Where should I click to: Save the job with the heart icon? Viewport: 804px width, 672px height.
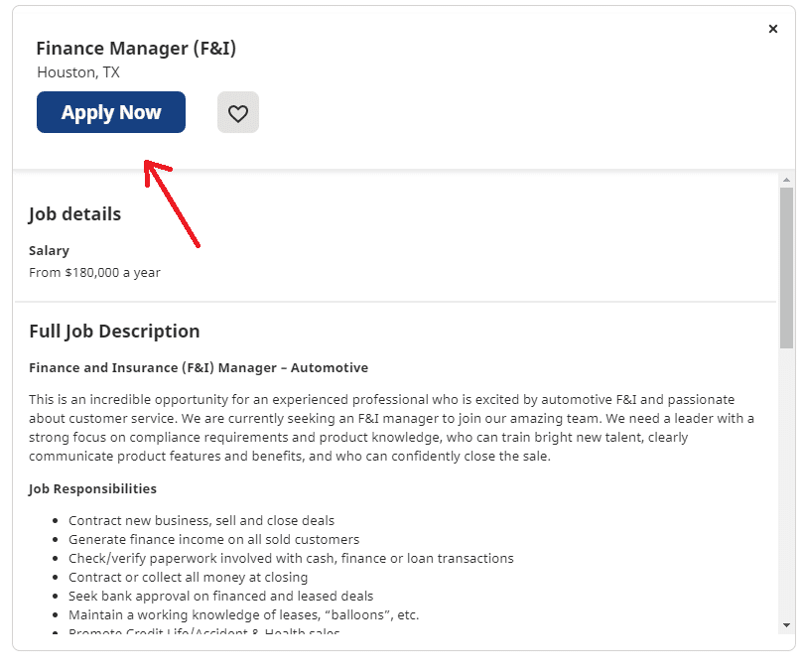tap(238, 112)
